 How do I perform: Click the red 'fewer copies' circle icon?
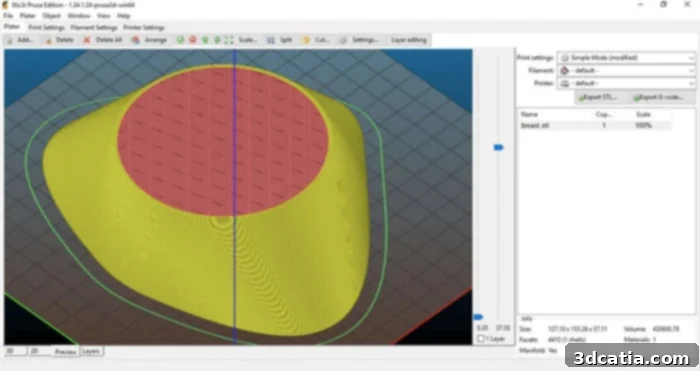point(193,40)
